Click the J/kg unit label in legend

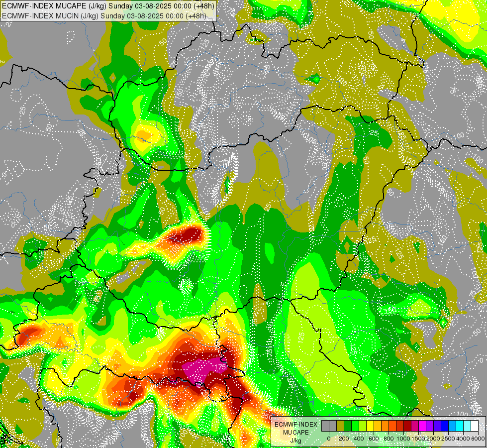point(296,441)
